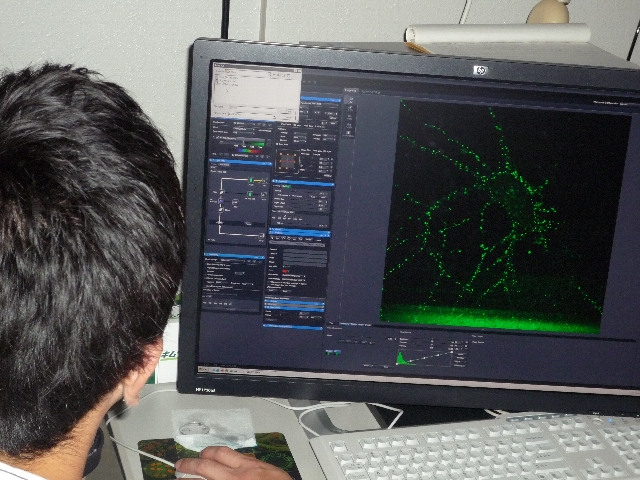
Task: Click the bottommost view-mode icon in the viewer side strip
Action: click(x=348, y=133)
